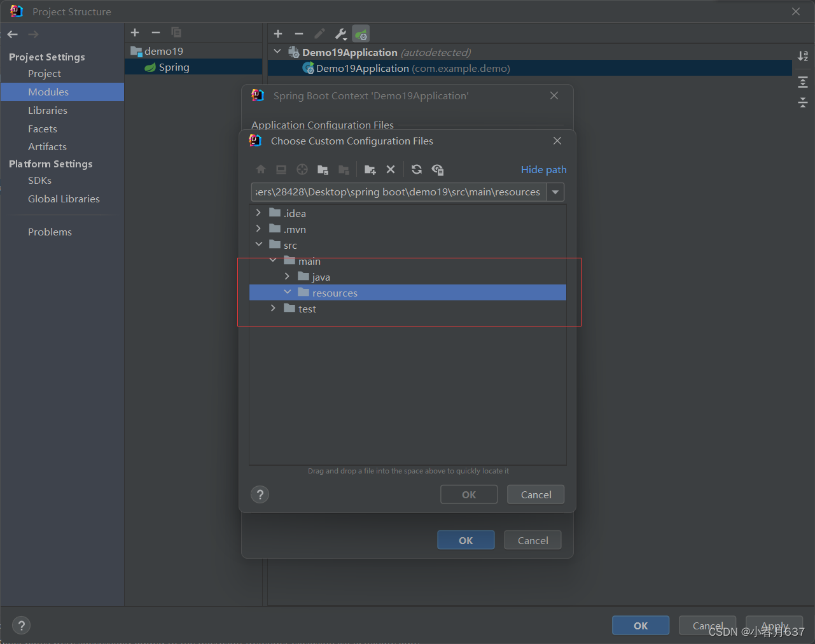
Task: Close the Choose Custom Configuration Files dialog
Action: [x=557, y=141]
